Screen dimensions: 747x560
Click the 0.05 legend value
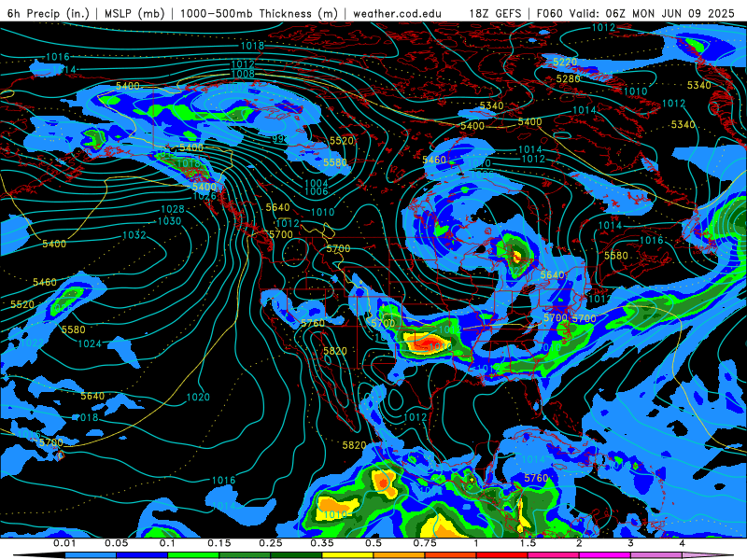(x=116, y=543)
